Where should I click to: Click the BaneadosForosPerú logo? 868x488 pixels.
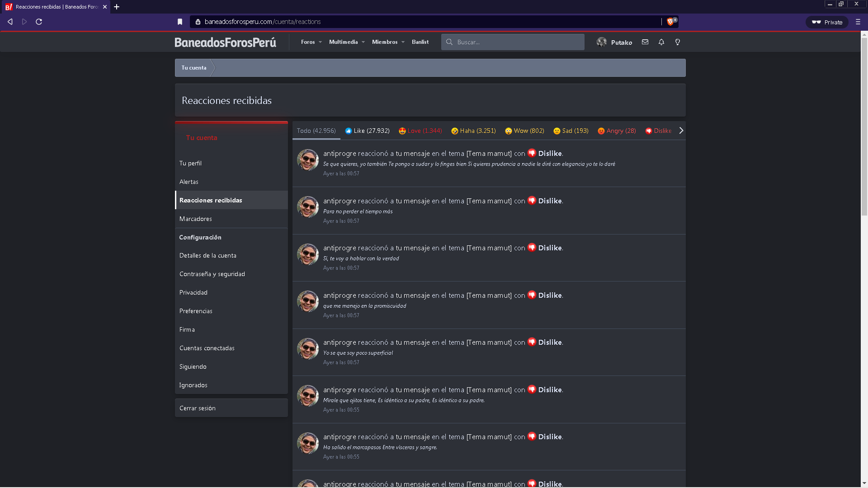[226, 42]
